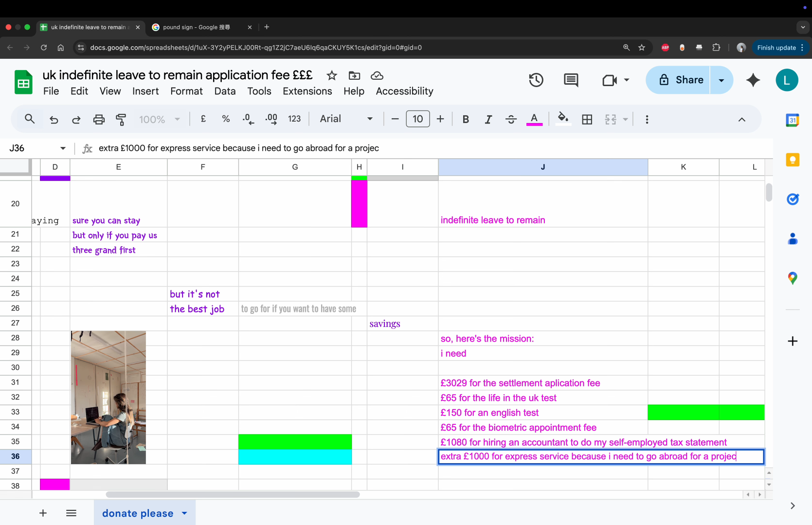812x525 pixels.
Task: Open version history clock icon
Action: click(536, 80)
